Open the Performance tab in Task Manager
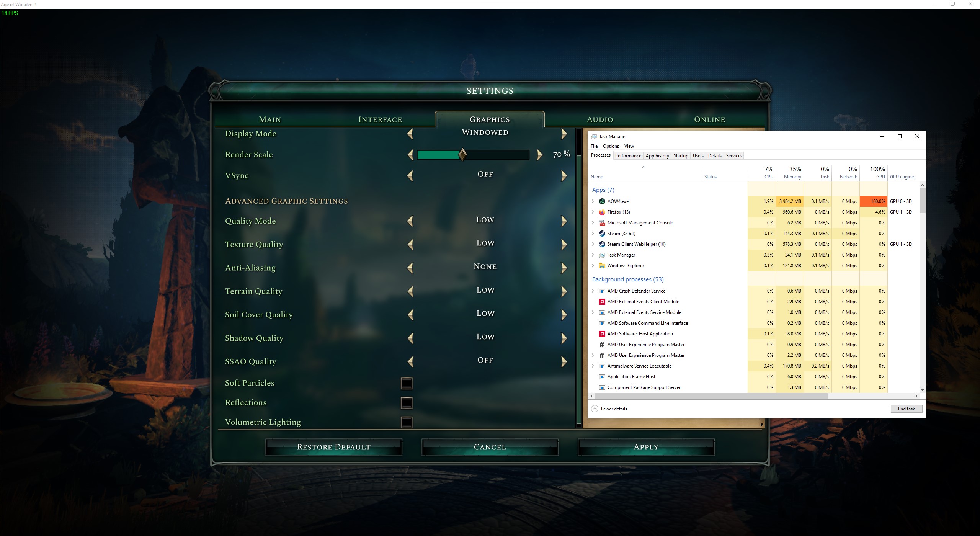 click(628, 156)
